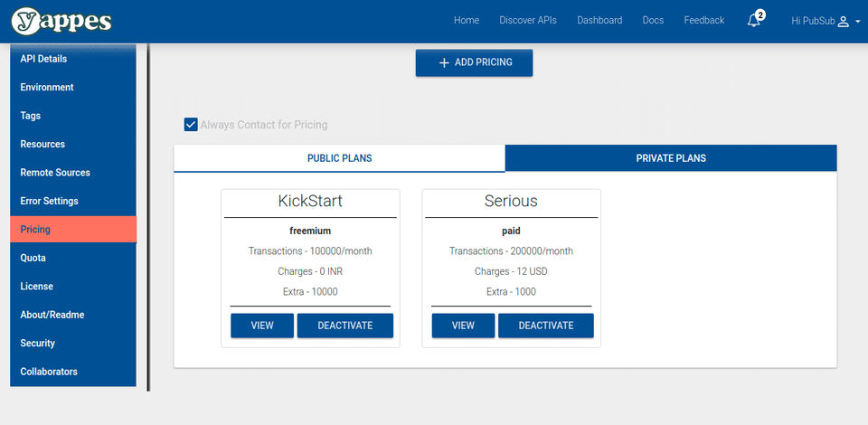Open Error Settings in the sidebar
Viewport: 868px width, 425px height.
click(x=50, y=201)
